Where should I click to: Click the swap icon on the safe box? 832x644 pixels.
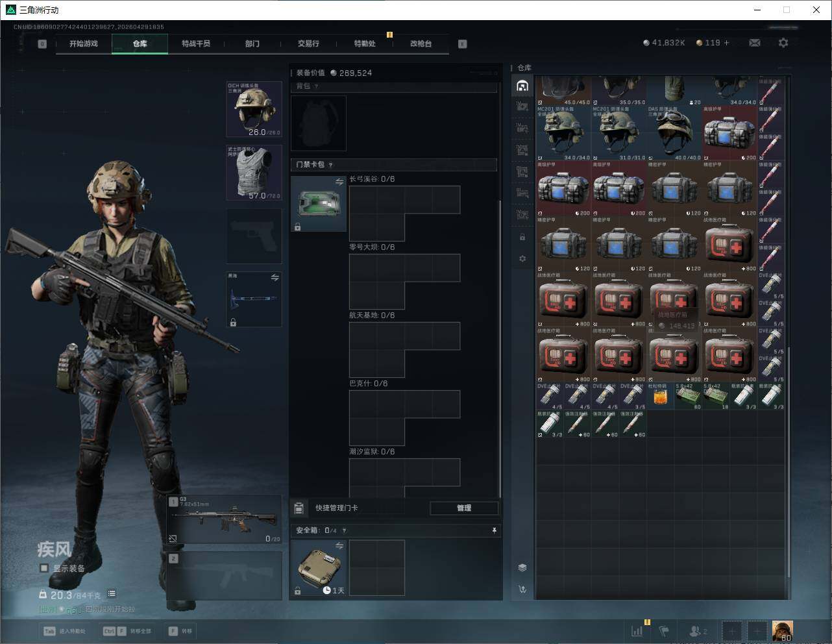coord(339,546)
